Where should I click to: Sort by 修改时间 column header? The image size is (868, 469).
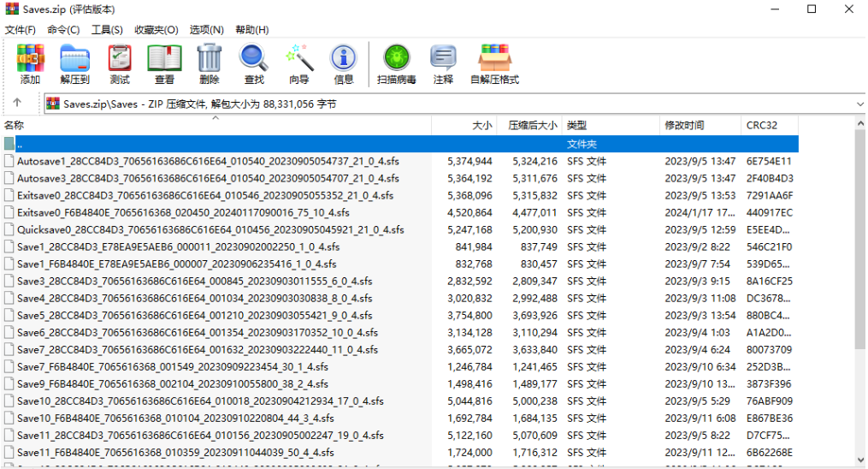[684, 125]
